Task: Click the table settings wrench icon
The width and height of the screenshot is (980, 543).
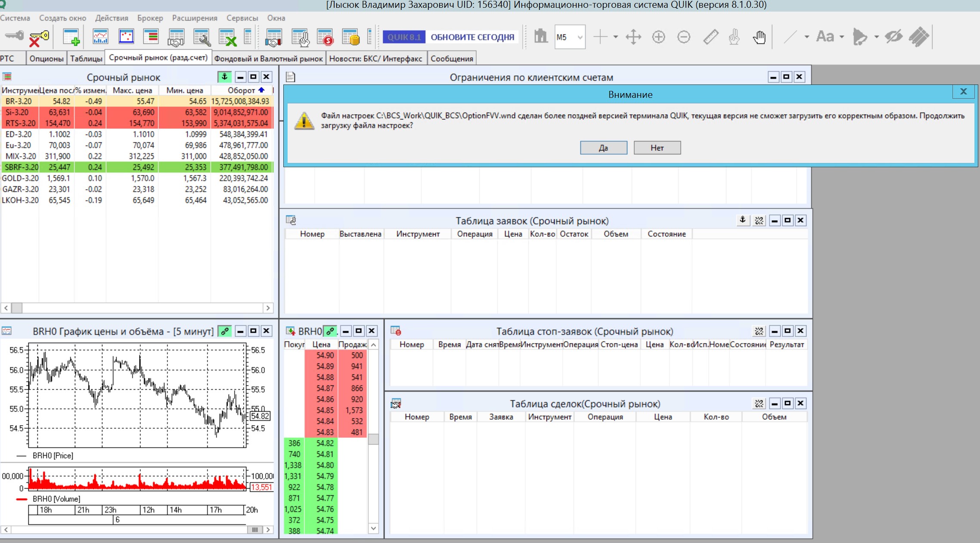Action: point(202,37)
